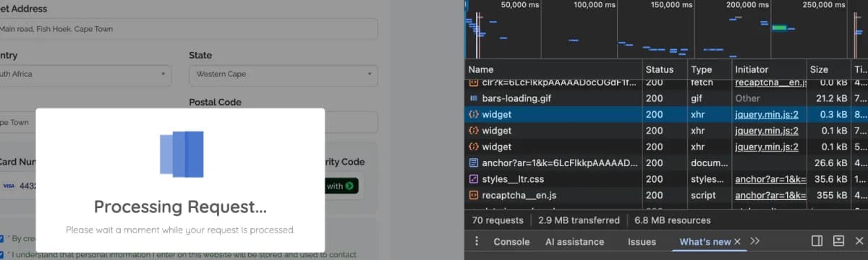This screenshot has height=260, width=868.
Task: Click the 100,000 ms timeline marker
Action: 595,4
